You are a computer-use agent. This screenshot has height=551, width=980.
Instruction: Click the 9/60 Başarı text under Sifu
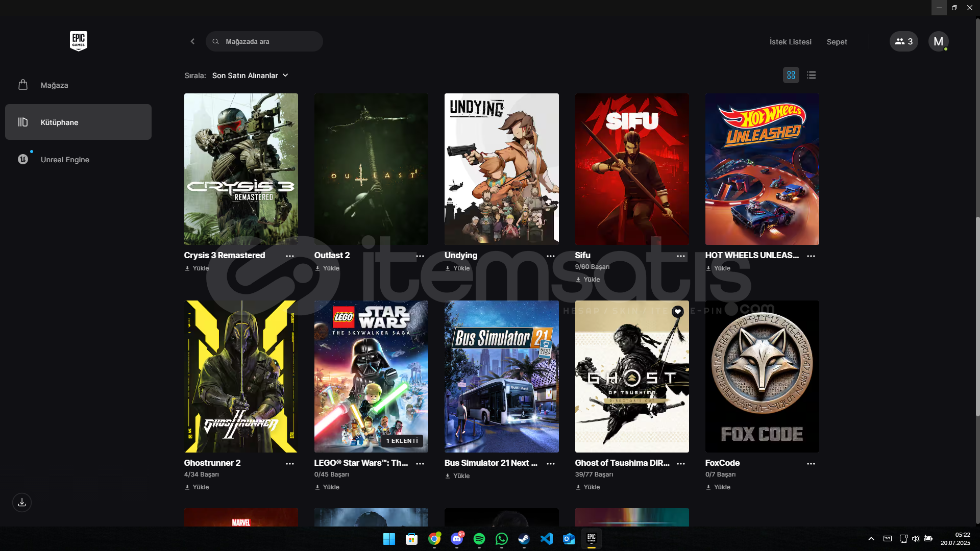pos(592,267)
